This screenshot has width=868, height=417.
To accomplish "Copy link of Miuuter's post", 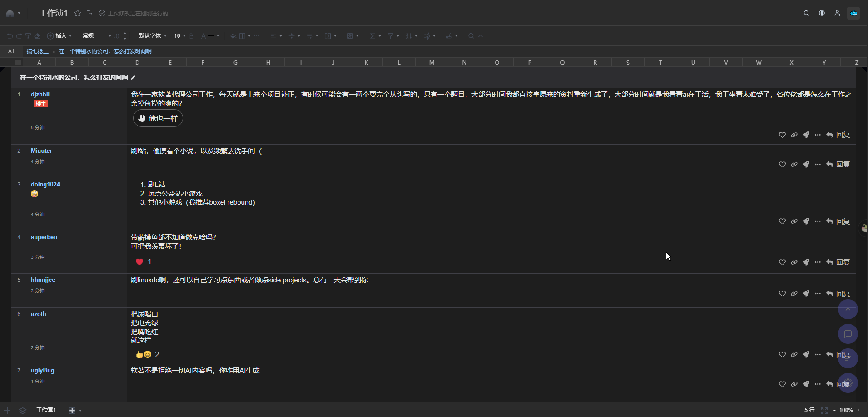I will pyautogui.click(x=794, y=165).
